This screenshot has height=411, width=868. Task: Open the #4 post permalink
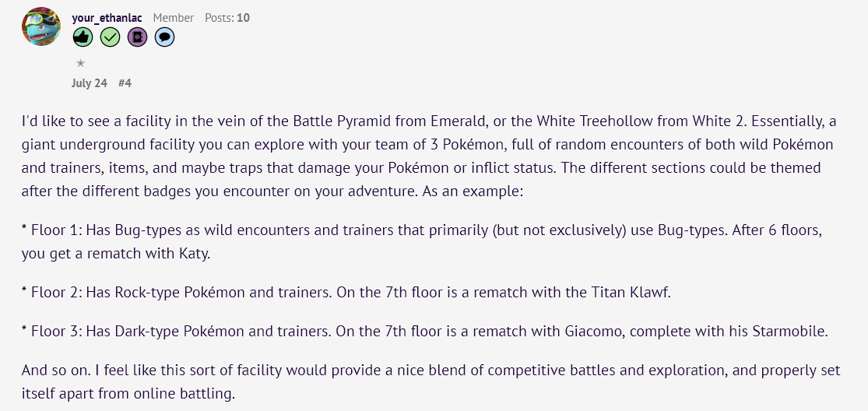(125, 83)
